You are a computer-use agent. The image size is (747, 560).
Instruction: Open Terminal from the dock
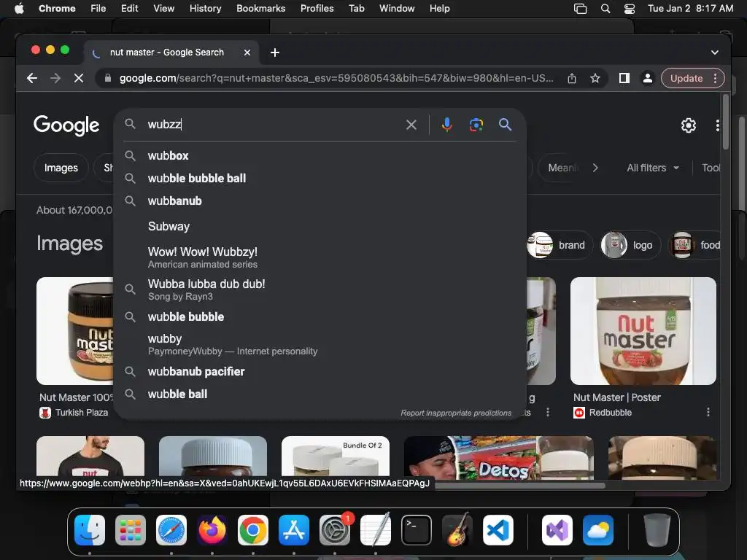[x=417, y=530]
